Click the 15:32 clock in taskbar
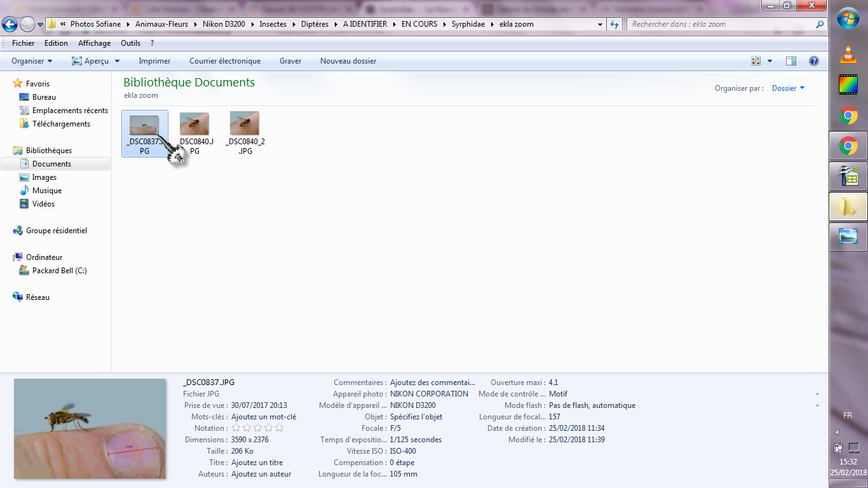Viewport: 868px width, 488px height. tap(848, 462)
